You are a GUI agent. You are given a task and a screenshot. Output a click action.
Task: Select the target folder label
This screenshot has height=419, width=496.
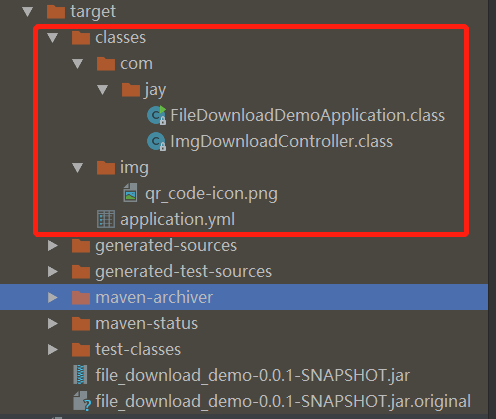point(93,12)
